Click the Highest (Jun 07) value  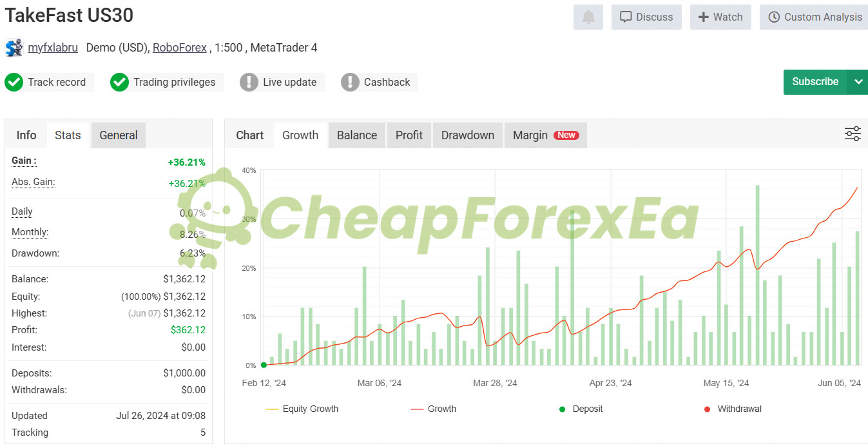[167, 313]
